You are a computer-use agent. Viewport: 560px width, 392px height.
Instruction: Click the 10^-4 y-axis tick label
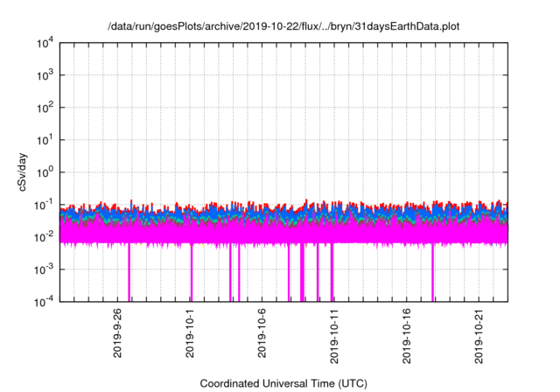click(x=45, y=302)
